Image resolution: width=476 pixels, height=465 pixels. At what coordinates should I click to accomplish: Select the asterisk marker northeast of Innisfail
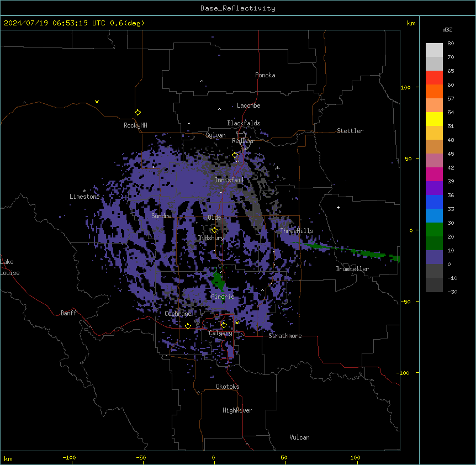[x=277, y=168]
